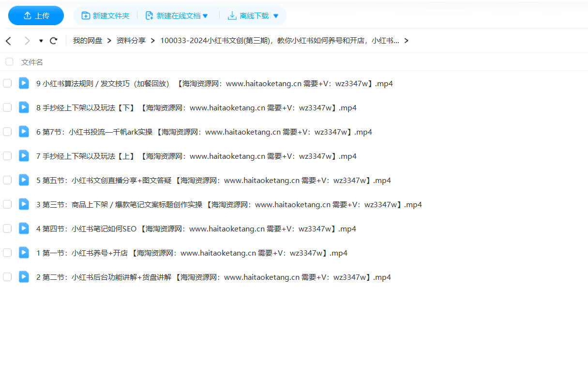The image size is (588, 366).
Task: Click video icon of 9 小红书算法规则
Action: 24,83
